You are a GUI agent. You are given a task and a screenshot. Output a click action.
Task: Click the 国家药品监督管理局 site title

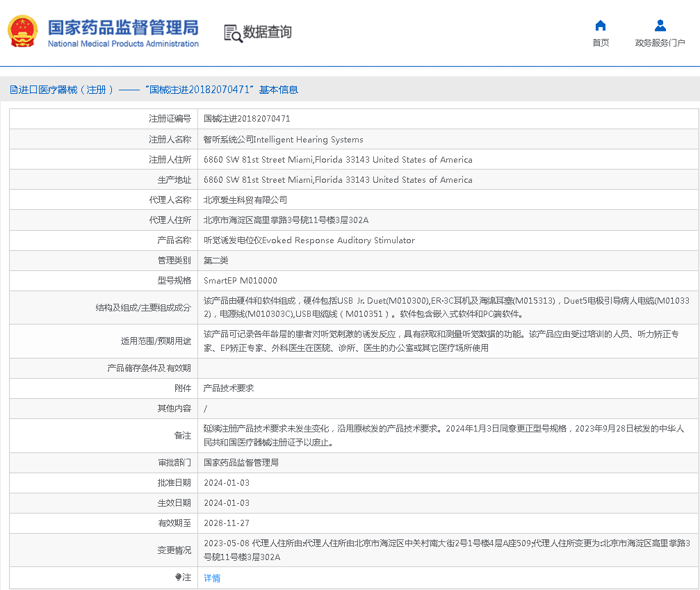tap(123, 27)
